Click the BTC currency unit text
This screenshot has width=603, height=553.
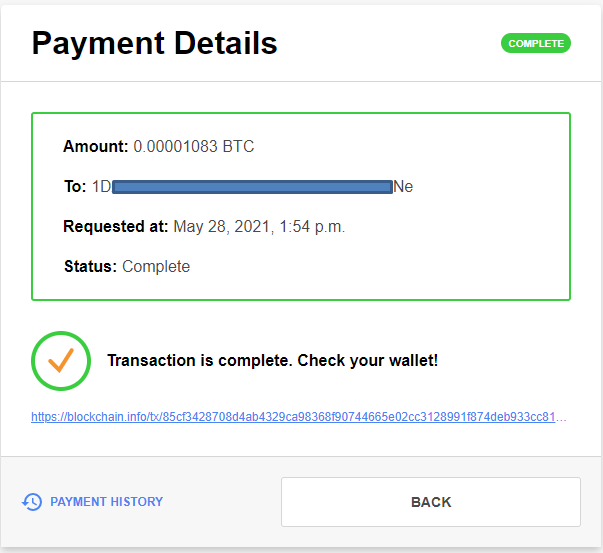[239, 147]
